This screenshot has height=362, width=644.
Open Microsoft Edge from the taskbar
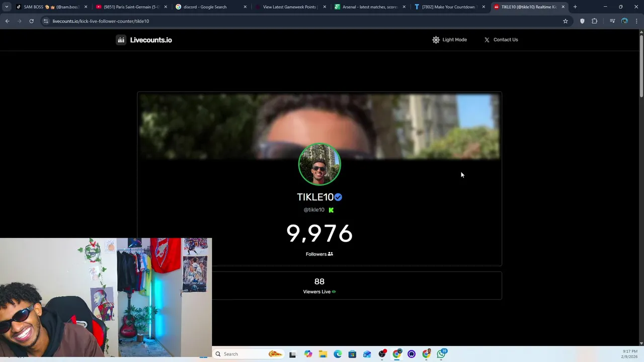tap(338, 354)
